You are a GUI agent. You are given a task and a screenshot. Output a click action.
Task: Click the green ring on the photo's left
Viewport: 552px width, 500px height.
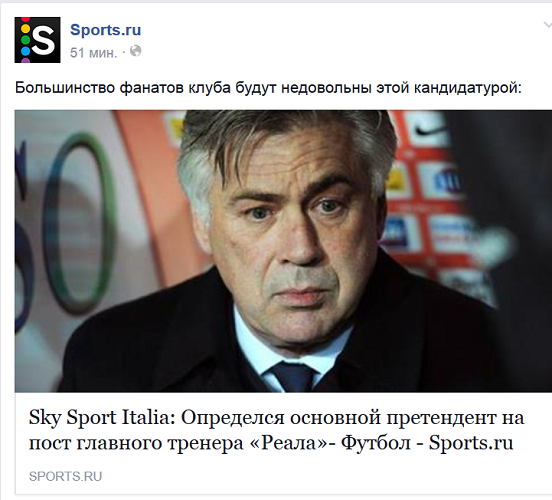pyautogui.click(x=80, y=223)
